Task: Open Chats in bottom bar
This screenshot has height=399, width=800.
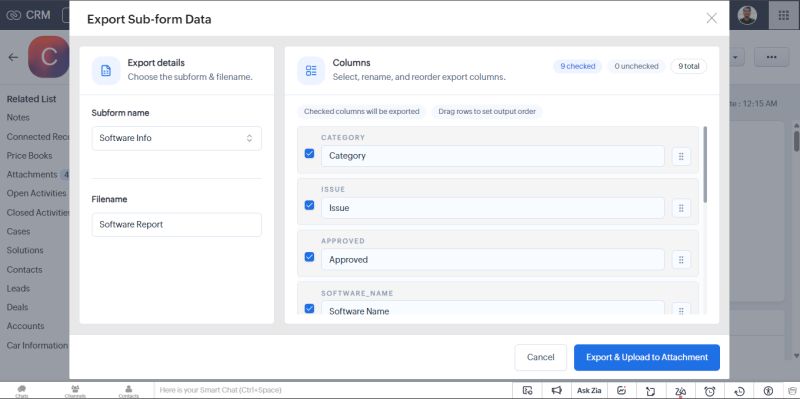Action: point(21,391)
